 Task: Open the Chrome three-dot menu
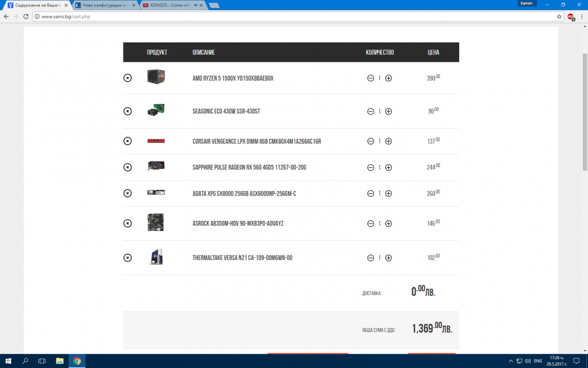[582, 16]
